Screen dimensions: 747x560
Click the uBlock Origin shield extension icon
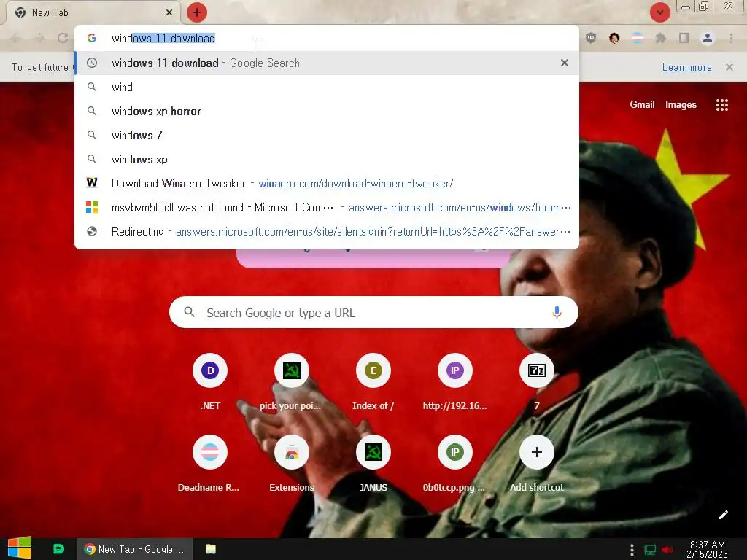point(591,38)
